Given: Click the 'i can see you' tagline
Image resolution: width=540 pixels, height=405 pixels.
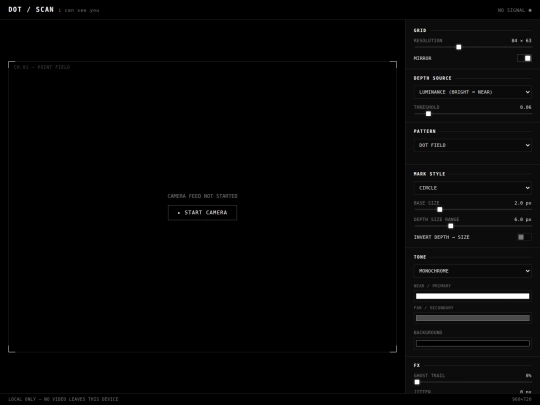Looking at the screenshot, I should click(x=79, y=10).
